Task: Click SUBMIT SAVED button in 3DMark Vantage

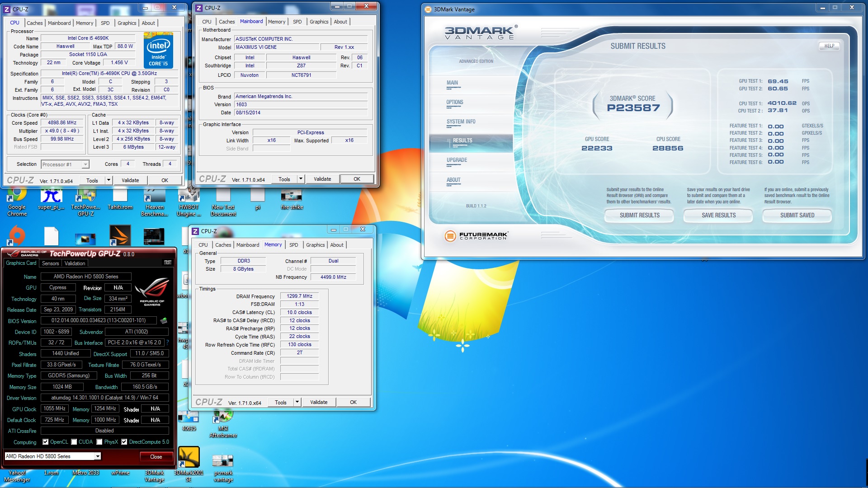Action: click(x=797, y=216)
